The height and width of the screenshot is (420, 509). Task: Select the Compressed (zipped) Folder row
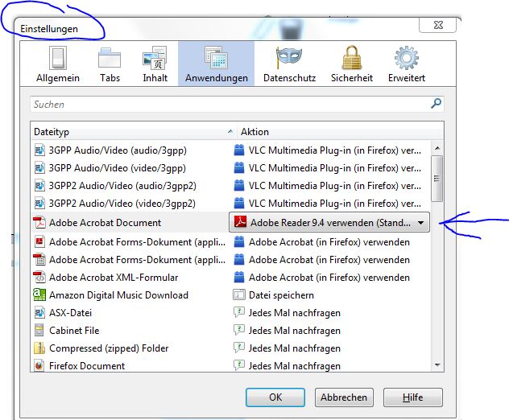click(230, 348)
